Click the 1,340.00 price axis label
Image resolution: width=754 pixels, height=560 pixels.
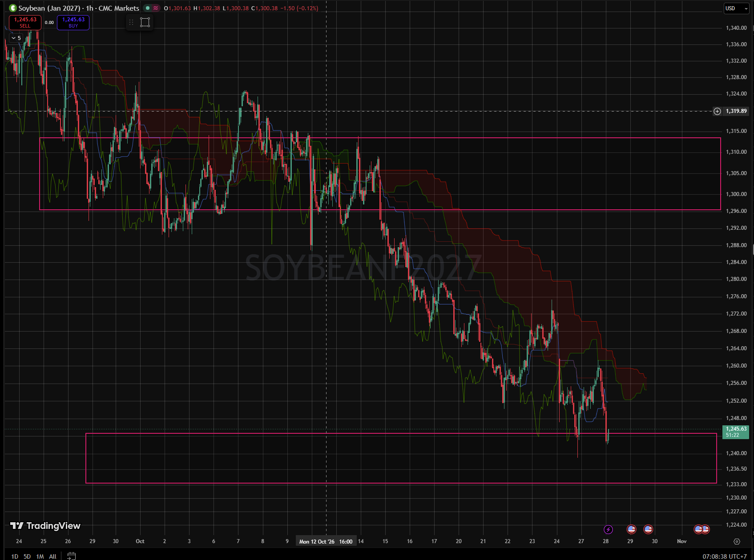736,28
